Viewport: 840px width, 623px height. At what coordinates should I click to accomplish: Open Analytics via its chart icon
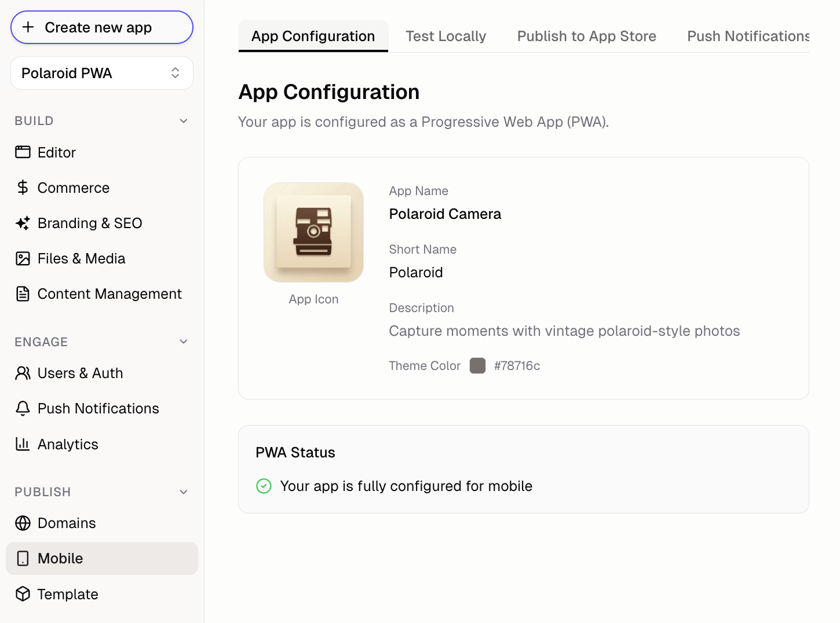click(x=23, y=444)
